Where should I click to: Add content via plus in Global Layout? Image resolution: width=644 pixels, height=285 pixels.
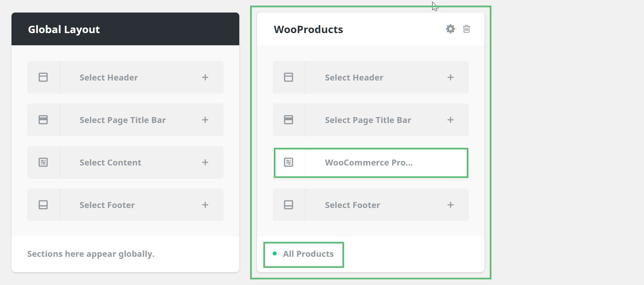(205, 162)
